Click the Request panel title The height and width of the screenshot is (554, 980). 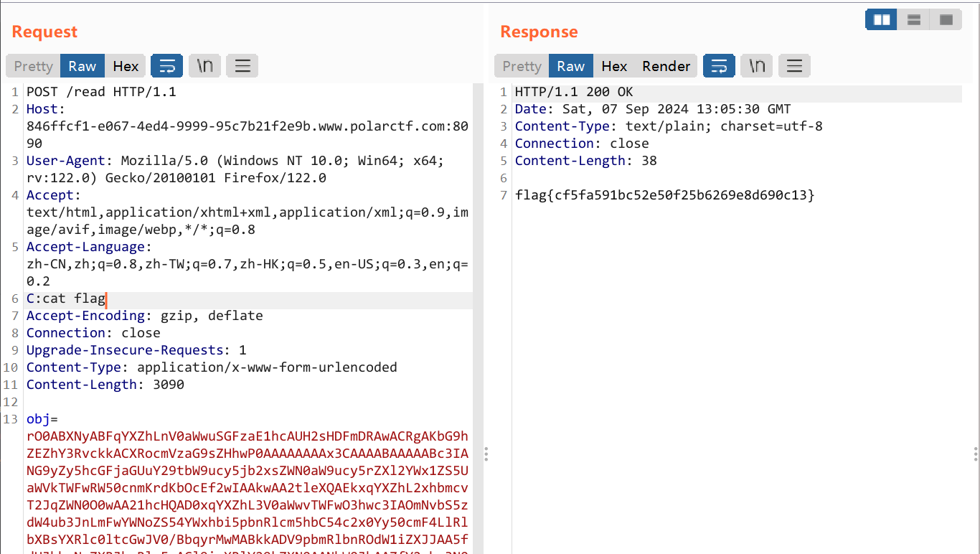pyautogui.click(x=44, y=32)
